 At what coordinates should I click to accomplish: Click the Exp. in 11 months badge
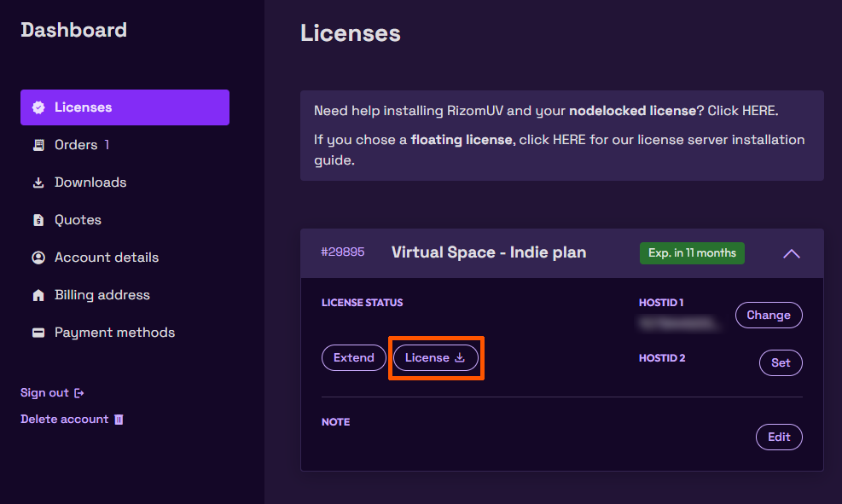coord(692,252)
